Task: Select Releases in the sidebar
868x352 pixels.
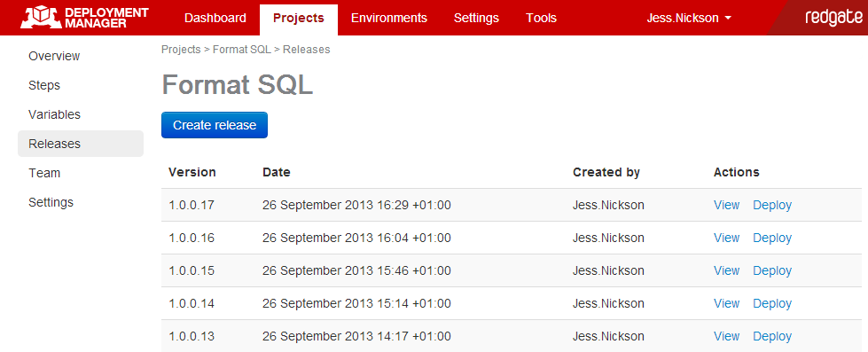Action: [x=81, y=144]
